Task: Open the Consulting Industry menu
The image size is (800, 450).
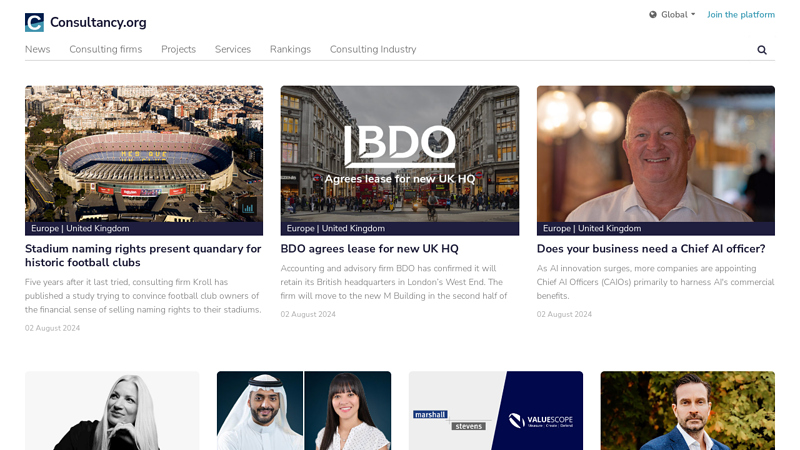Action: click(373, 49)
